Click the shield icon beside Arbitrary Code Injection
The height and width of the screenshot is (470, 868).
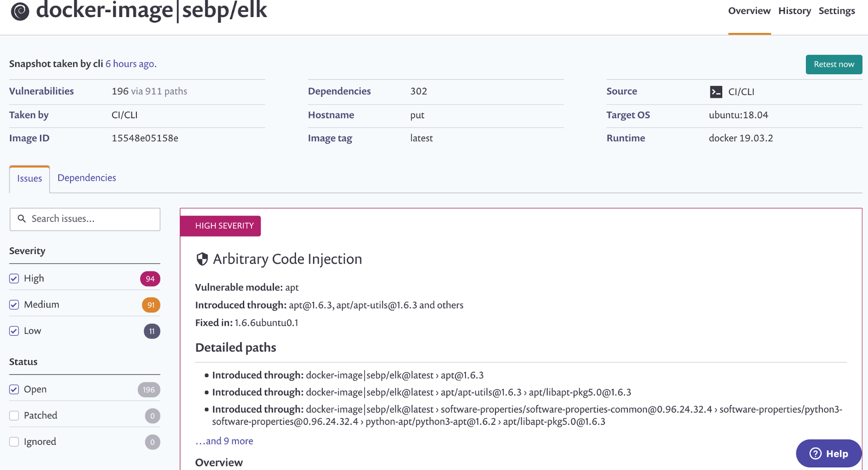pyautogui.click(x=202, y=259)
